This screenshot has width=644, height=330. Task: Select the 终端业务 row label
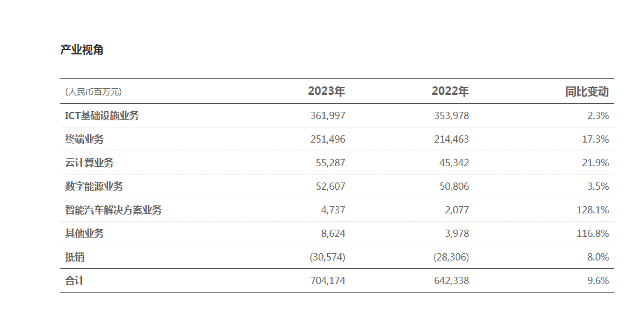coord(84,139)
